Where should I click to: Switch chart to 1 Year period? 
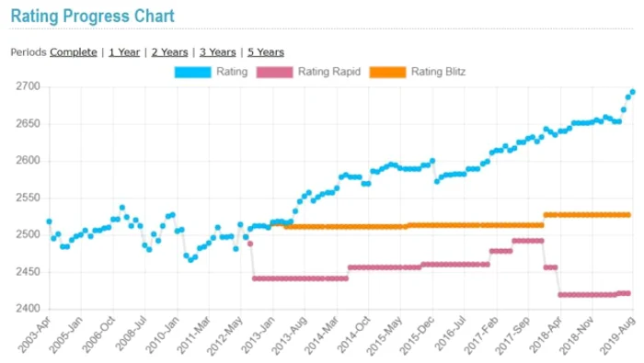click(124, 52)
